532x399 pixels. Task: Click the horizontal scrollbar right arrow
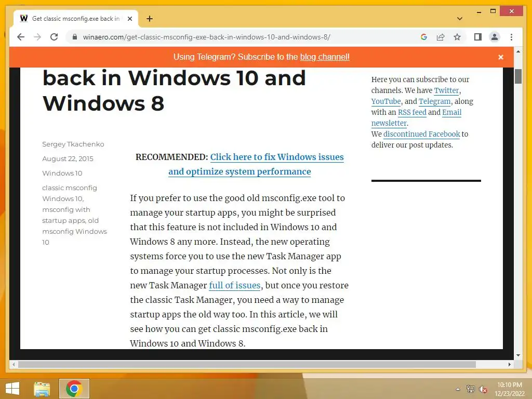click(x=509, y=364)
